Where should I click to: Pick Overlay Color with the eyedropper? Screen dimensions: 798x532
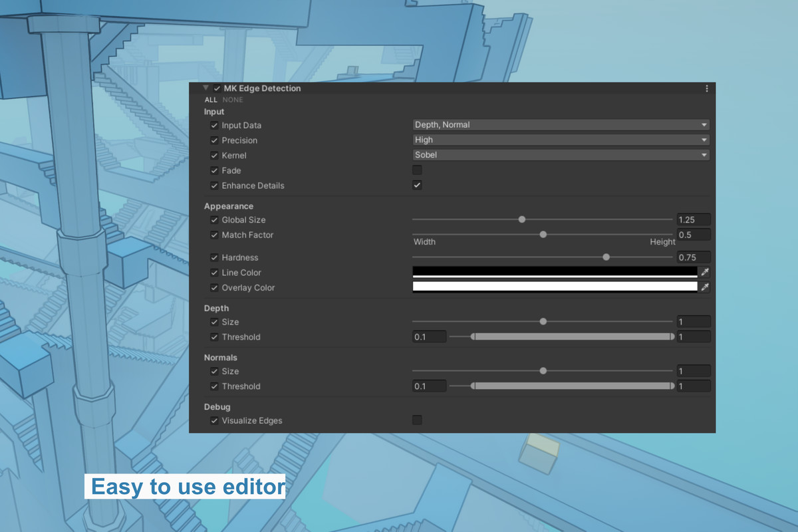tap(705, 287)
